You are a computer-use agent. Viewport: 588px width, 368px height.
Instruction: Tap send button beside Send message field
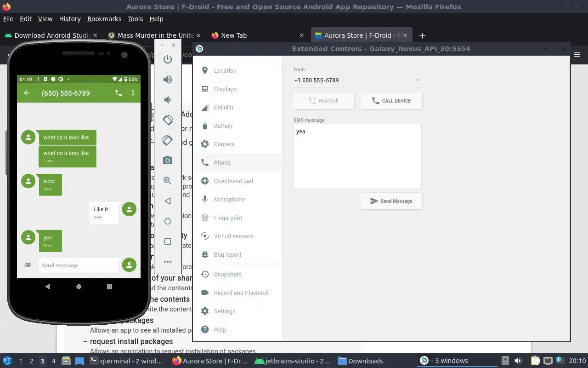coord(129,265)
